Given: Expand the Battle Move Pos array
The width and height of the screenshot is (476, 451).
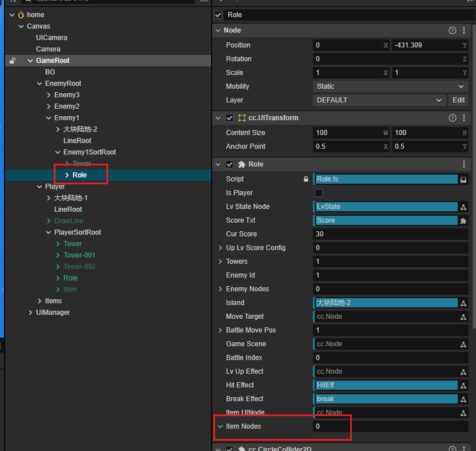Looking at the screenshot, I should (x=220, y=330).
